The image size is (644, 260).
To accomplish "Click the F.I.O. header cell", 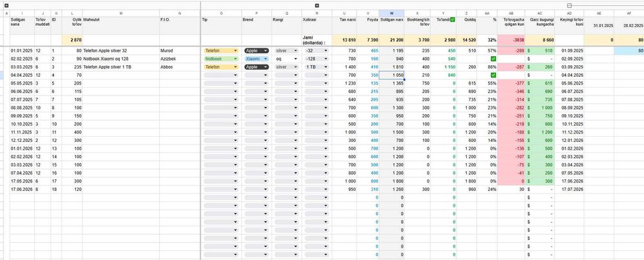I will pos(180,26).
